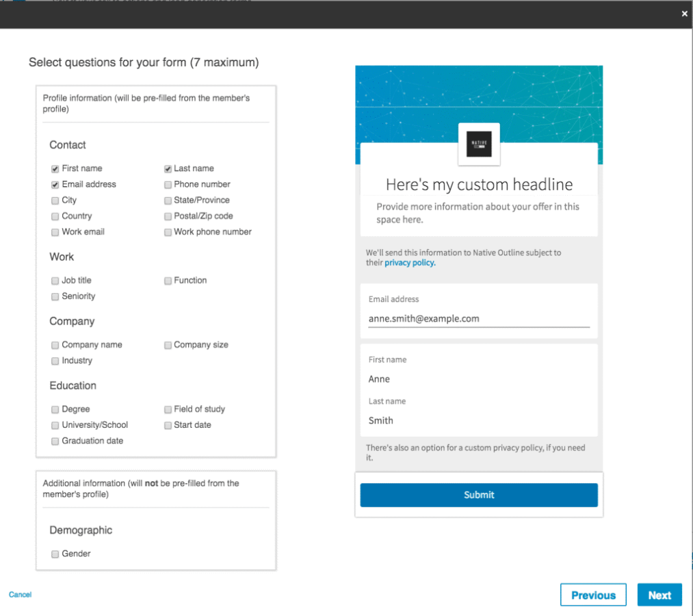693x616 pixels.
Task: Select the Country checkbox
Action: [x=55, y=216]
